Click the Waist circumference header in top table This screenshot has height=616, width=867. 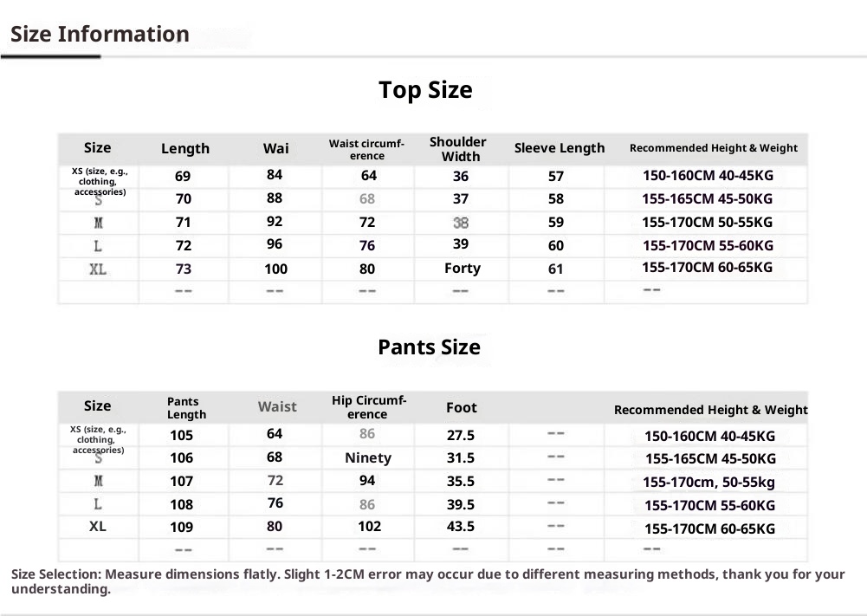(366, 150)
